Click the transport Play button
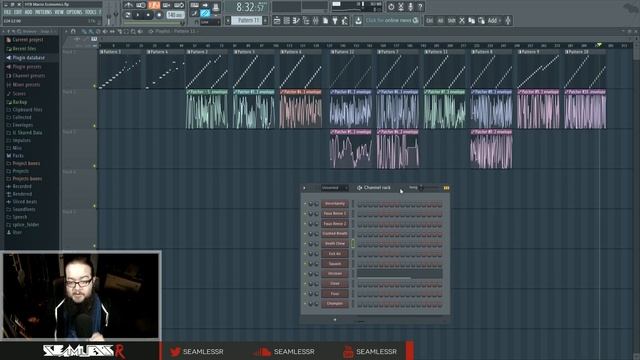The image size is (640, 360). (138, 15)
